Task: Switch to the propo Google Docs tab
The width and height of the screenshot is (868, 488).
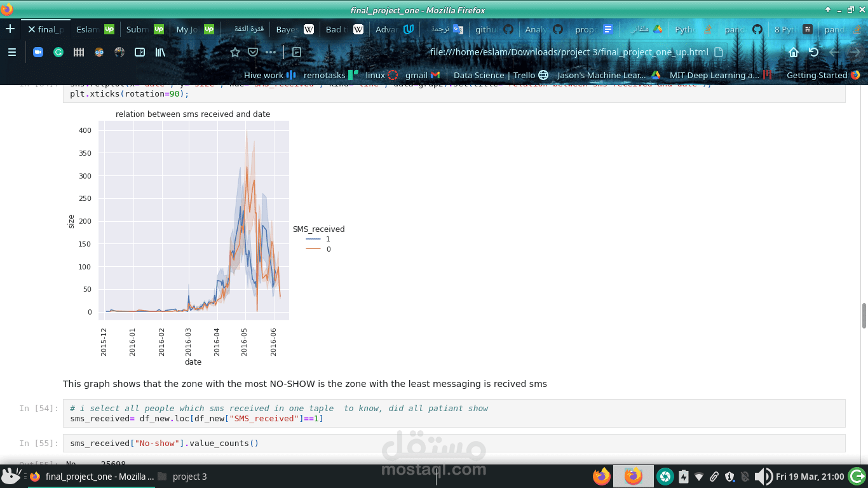Action: tap(594, 29)
